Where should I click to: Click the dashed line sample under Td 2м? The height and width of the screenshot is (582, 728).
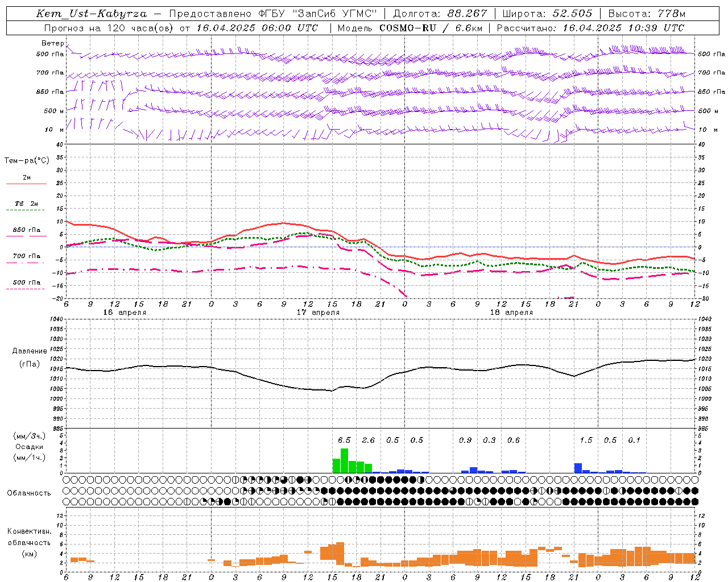coord(25,210)
